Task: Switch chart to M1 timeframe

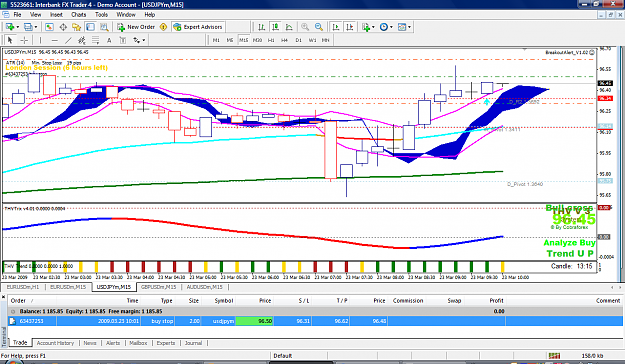Action: [216, 40]
